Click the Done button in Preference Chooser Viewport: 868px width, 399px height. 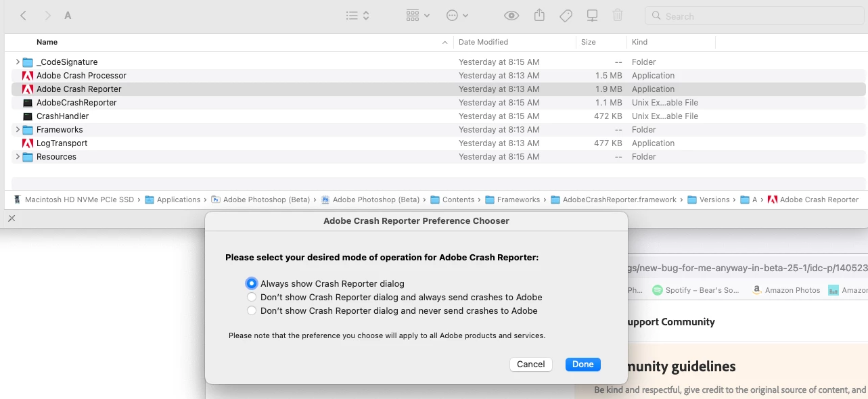(x=583, y=365)
